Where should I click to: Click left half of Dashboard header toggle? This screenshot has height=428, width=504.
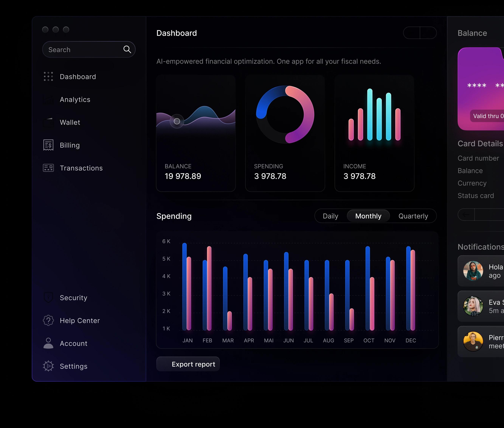pos(412,33)
